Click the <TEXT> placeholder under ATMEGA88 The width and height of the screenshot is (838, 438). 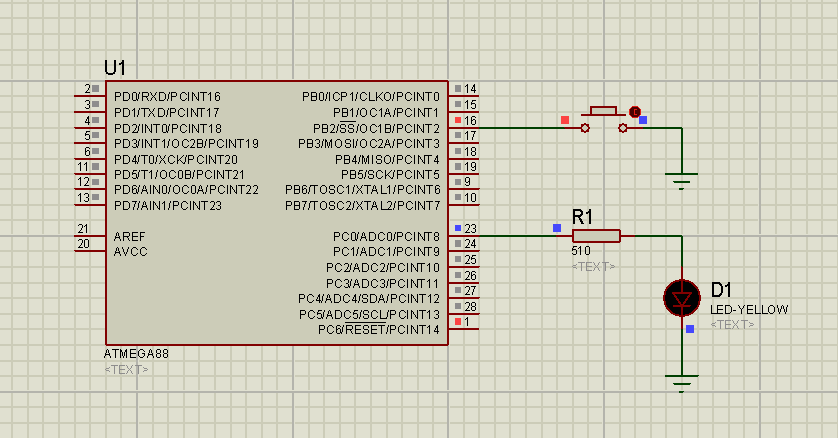(x=127, y=369)
